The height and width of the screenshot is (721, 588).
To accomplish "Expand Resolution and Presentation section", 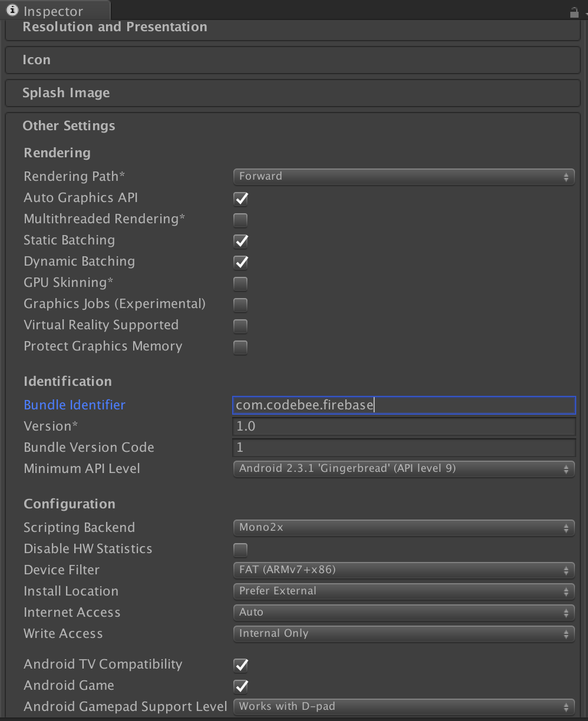I will pyautogui.click(x=293, y=29).
